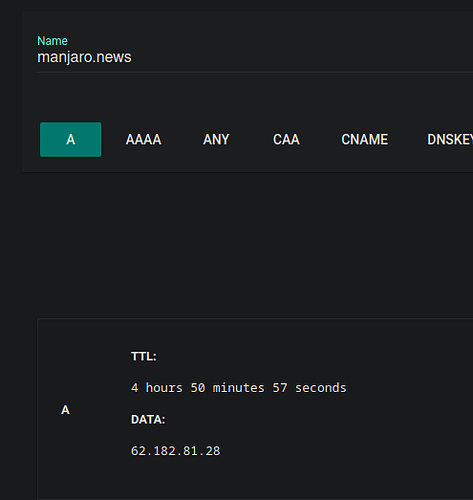
Task: Select the A record type tab
Action: coord(71,139)
